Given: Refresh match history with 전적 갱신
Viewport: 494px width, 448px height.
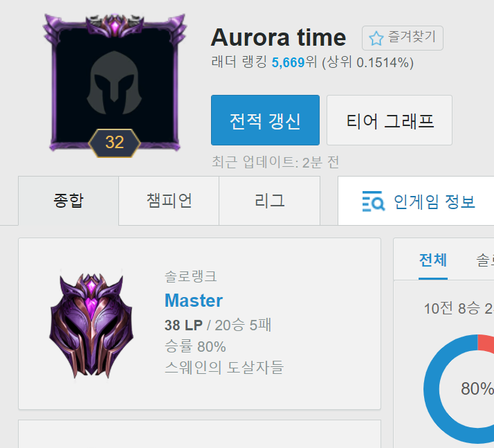Looking at the screenshot, I should pyautogui.click(x=265, y=120).
